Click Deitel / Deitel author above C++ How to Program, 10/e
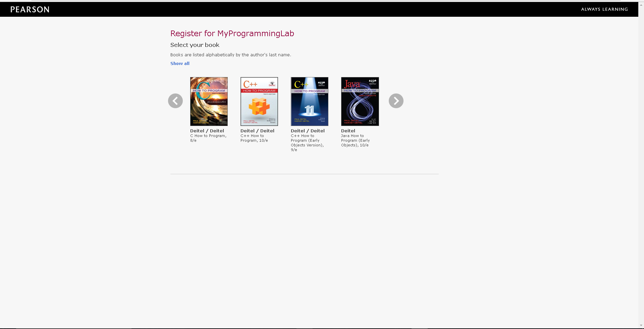The height and width of the screenshot is (329, 644). [x=257, y=131]
